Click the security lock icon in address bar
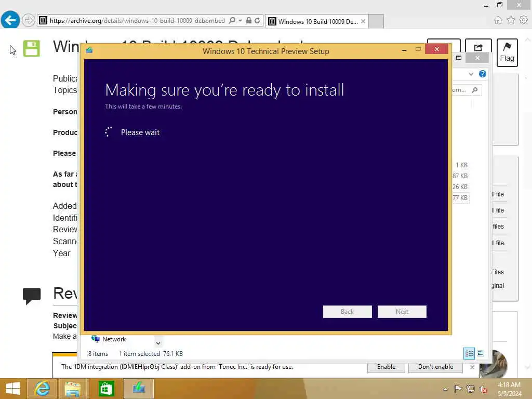This screenshot has height=399, width=532. point(249,20)
